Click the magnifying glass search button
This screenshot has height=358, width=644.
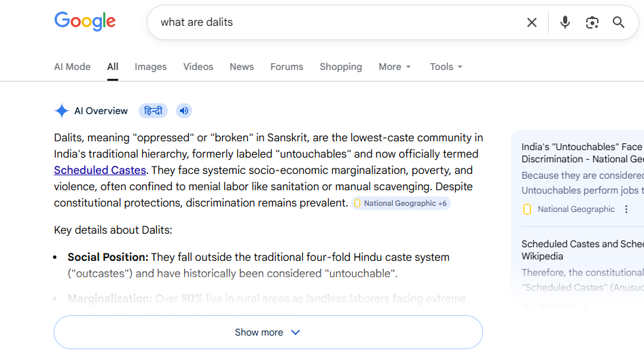point(618,22)
